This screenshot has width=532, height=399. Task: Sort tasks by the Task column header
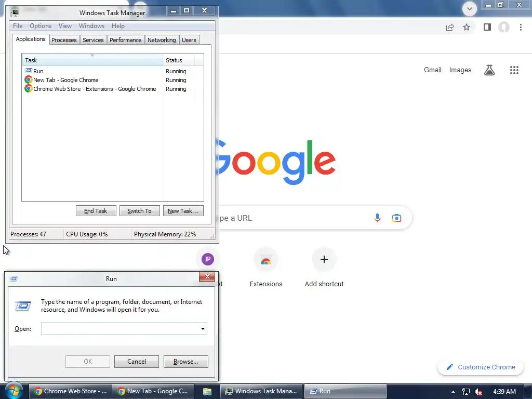(92, 60)
